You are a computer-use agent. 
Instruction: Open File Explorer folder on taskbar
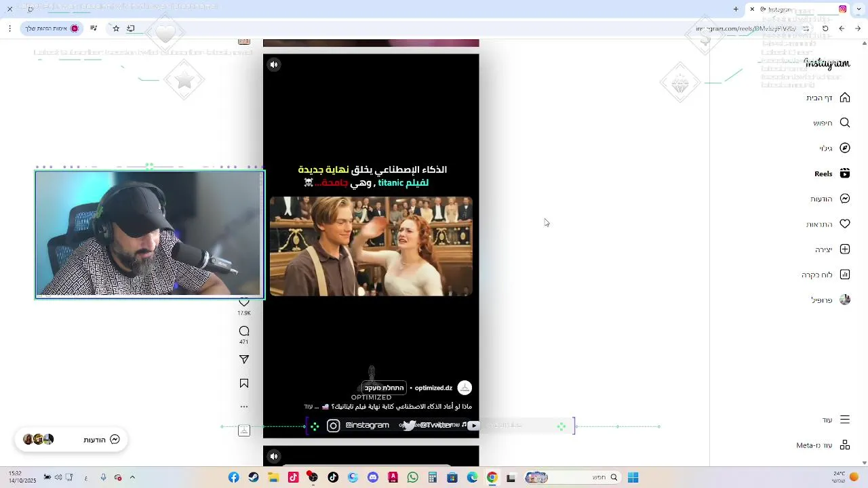coord(273,478)
